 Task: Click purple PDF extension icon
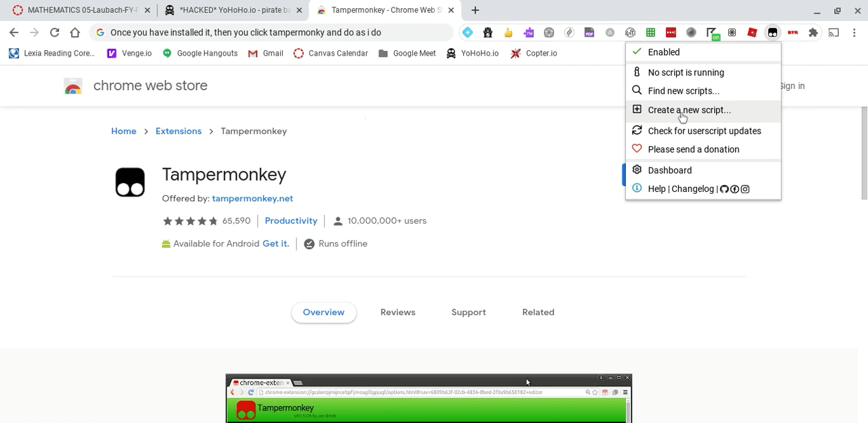[589, 33]
